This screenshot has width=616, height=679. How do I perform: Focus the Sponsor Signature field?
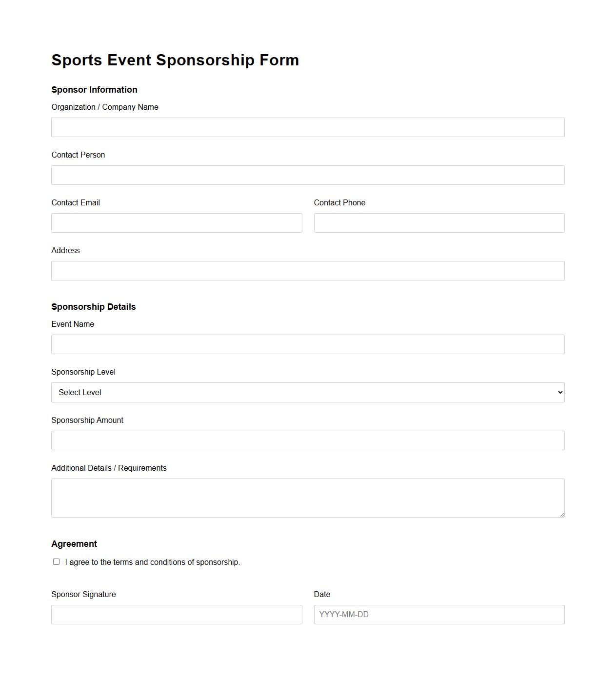177,615
